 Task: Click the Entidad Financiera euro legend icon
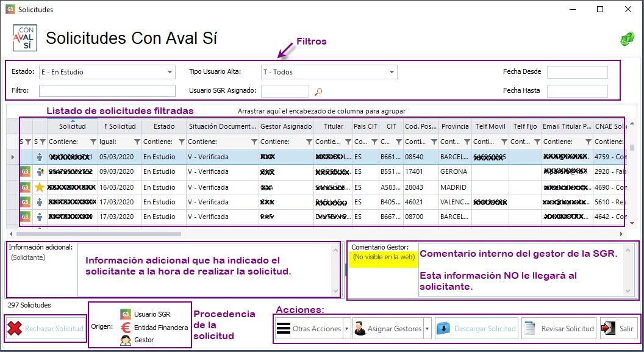pyautogui.click(x=126, y=328)
